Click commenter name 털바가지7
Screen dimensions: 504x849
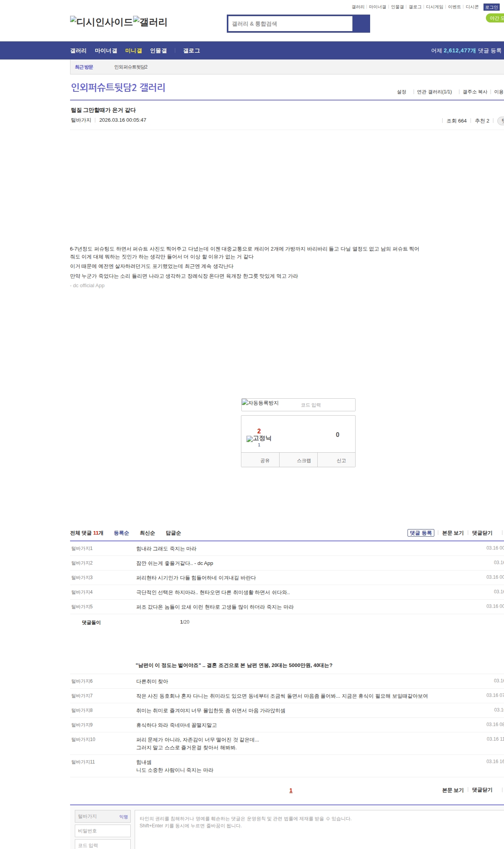tap(82, 696)
